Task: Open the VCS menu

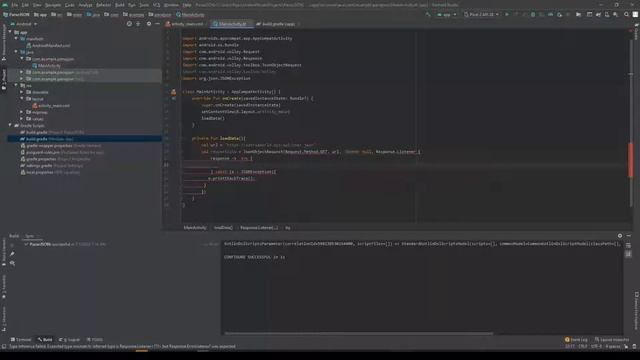Action: [156, 5]
